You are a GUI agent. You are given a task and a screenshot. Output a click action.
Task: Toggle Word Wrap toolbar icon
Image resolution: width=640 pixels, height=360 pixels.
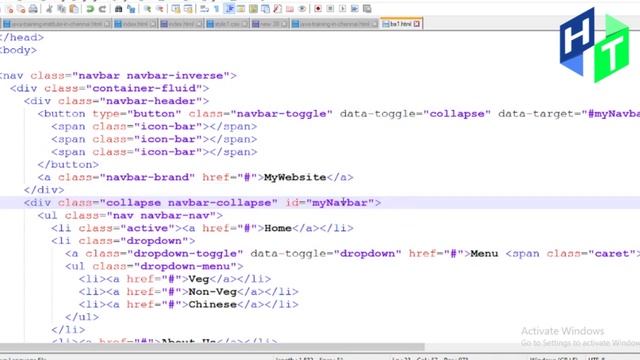pyautogui.click(x=204, y=9)
